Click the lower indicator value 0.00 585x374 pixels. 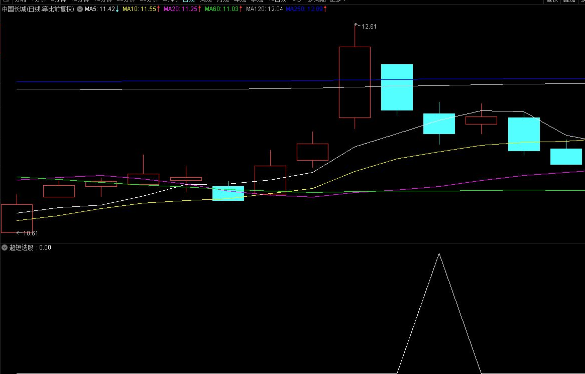pos(45,247)
